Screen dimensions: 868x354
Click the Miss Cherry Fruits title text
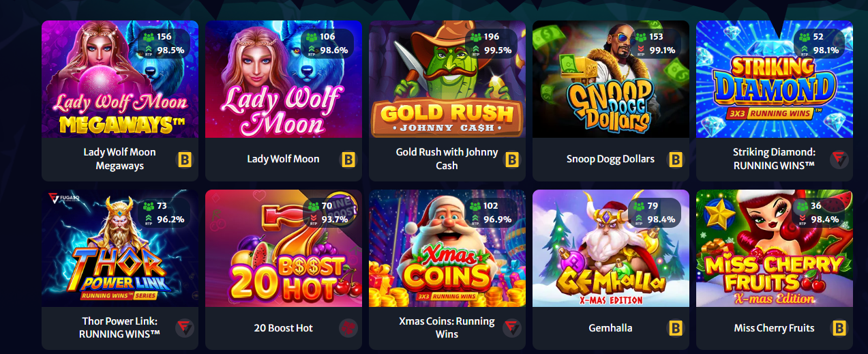point(774,328)
